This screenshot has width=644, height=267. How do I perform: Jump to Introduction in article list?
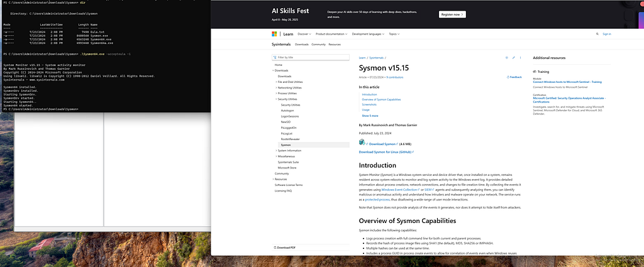tap(369, 94)
